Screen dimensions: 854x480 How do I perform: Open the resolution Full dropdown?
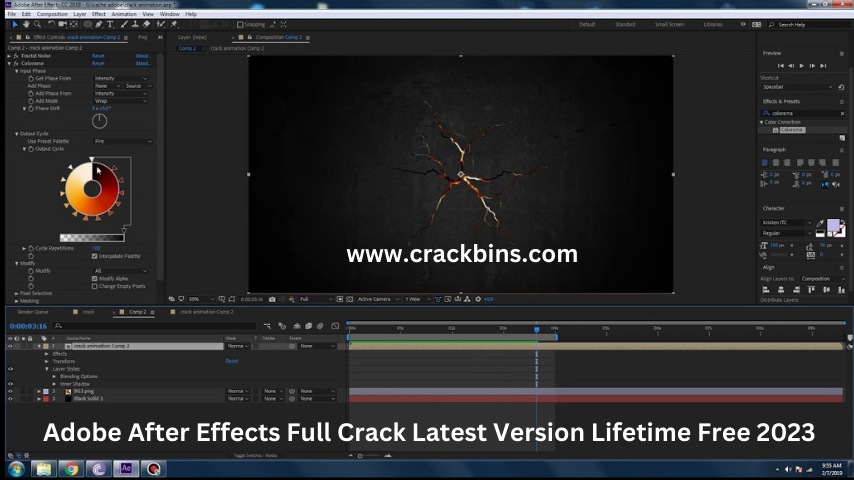pyautogui.click(x=316, y=299)
